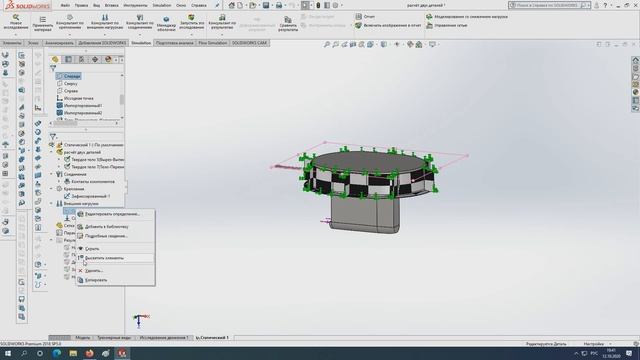The image size is (640, 360).
Task: Click the Report (Отчет) button
Action: 365,17
